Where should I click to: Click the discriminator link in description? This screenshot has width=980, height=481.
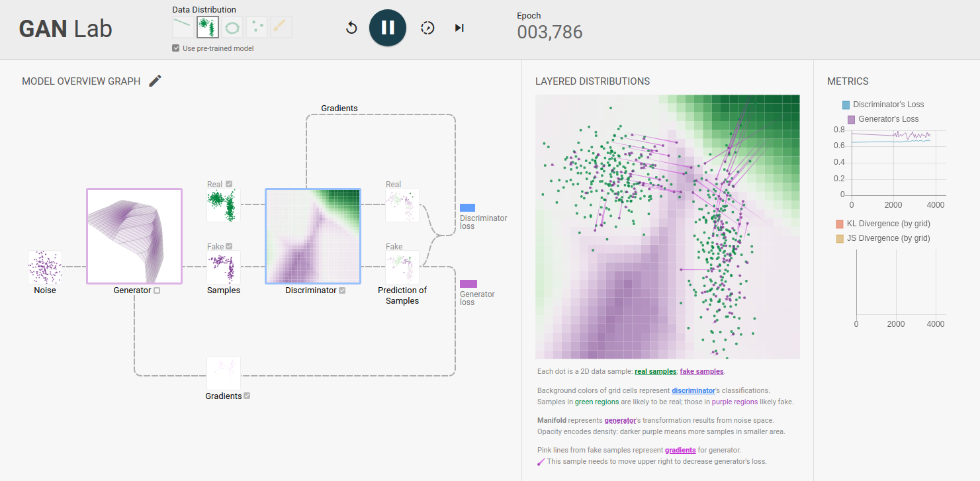coord(693,390)
